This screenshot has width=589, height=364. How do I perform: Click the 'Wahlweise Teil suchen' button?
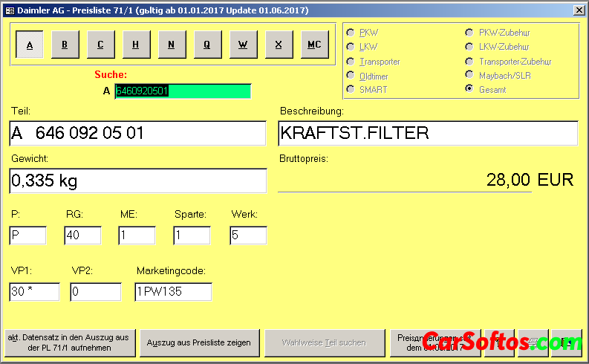[325, 342]
